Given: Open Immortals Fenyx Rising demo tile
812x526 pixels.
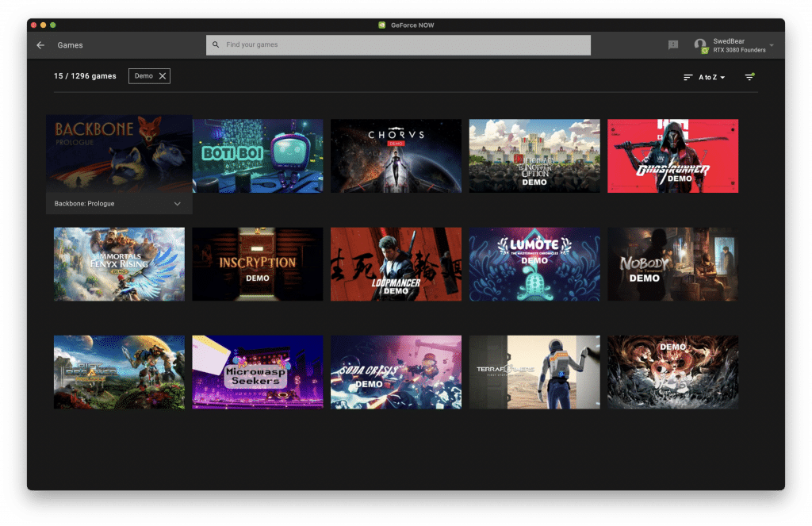Looking at the screenshot, I should 119,264.
